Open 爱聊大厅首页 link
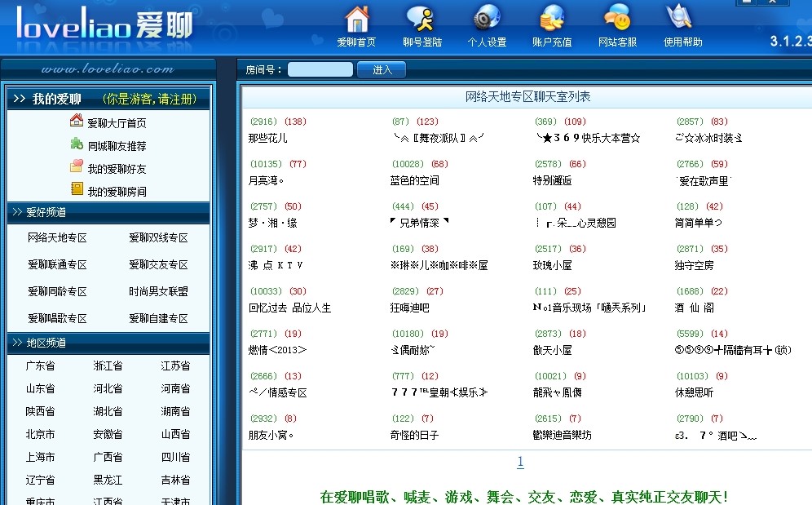The image size is (812, 505). 117,123
